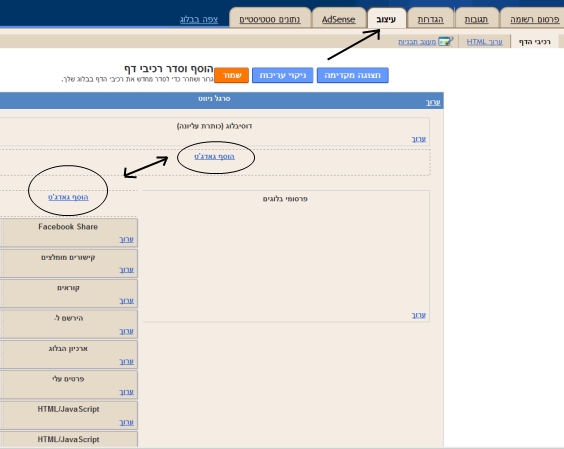
Task: Click the orange שמור button
Action: coord(232,75)
